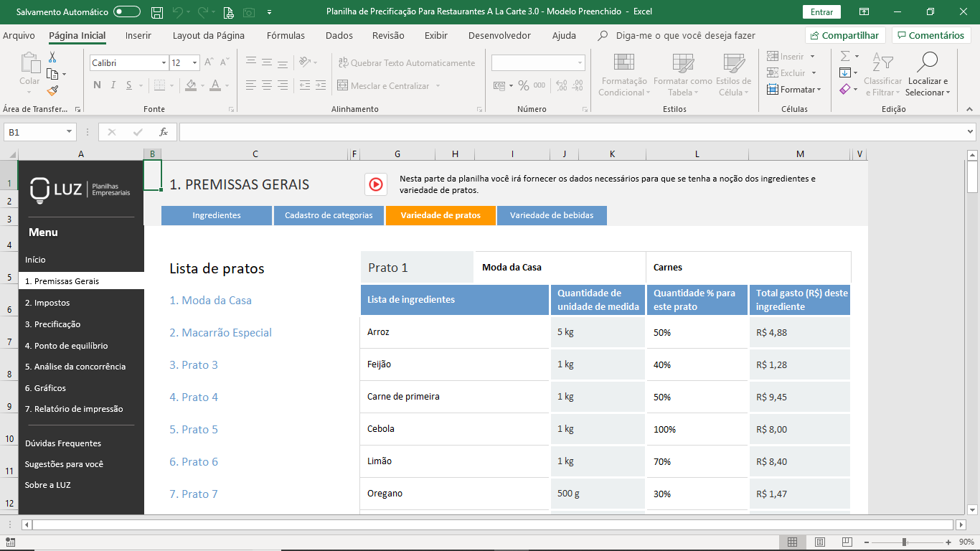Toggle Quebrar Texto Automaticamente

407,63
